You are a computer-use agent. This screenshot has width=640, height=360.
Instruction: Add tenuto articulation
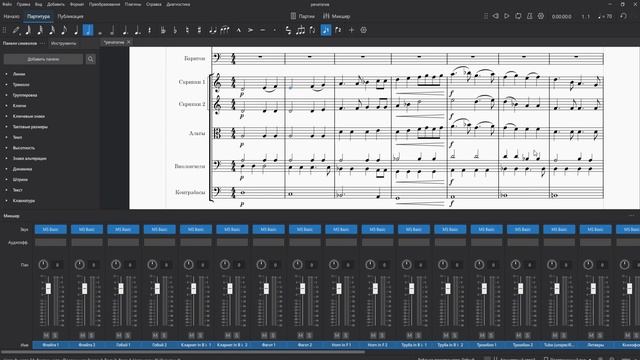pyautogui.click(x=262, y=30)
